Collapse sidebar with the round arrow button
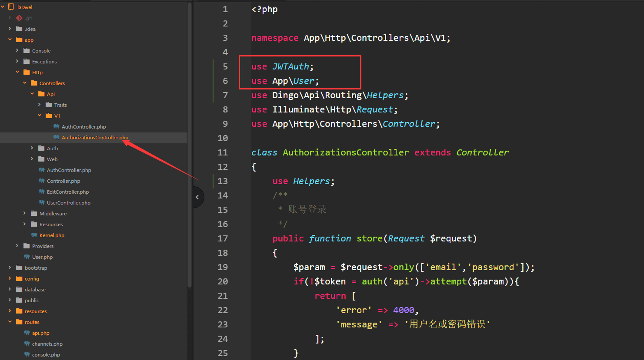This screenshot has height=360, width=644. coord(197,197)
